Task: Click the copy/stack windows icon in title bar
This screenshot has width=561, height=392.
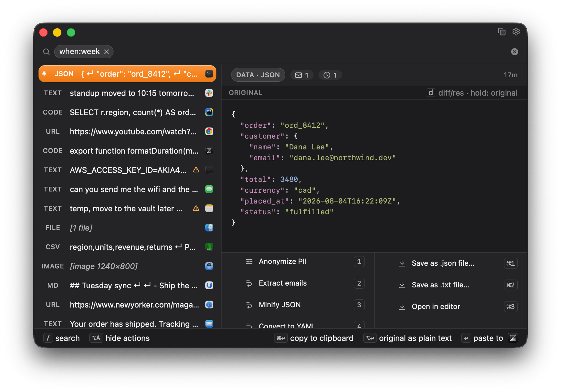Action: pos(501,32)
